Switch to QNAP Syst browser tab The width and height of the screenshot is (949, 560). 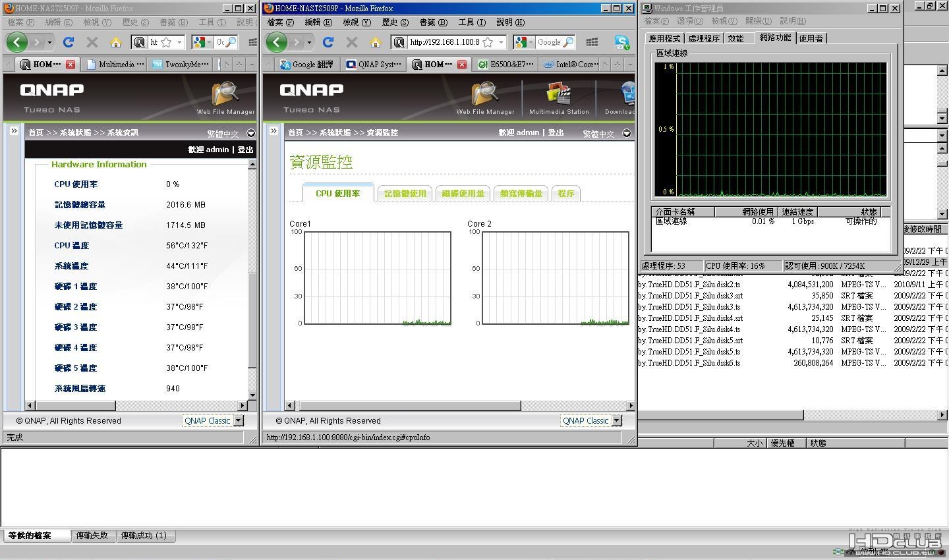click(x=373, y=65)
